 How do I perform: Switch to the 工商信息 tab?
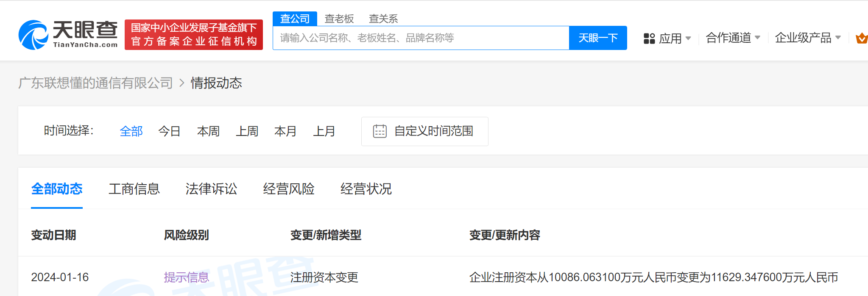point(134,189)
